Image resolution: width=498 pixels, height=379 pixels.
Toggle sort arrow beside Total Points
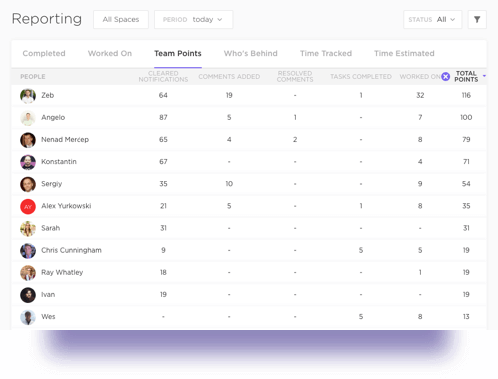coord(484,76)
